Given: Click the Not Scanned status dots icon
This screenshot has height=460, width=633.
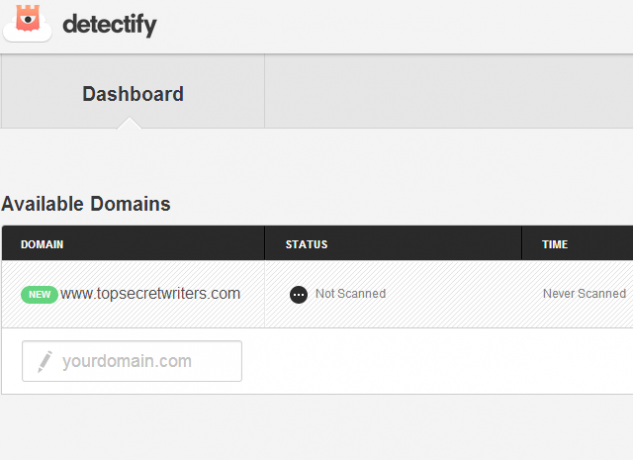Looking at the screenshot, I should [x=299, y=295].
